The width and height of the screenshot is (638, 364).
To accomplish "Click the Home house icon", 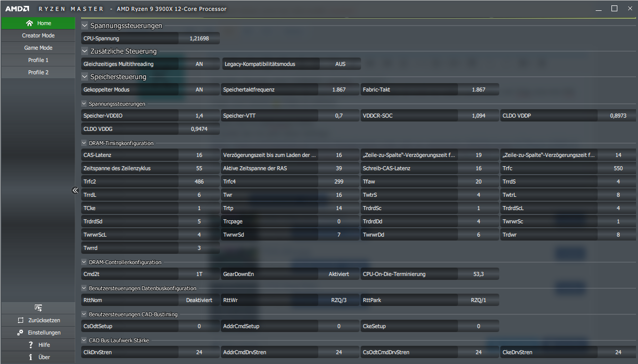I will point(30,23).
